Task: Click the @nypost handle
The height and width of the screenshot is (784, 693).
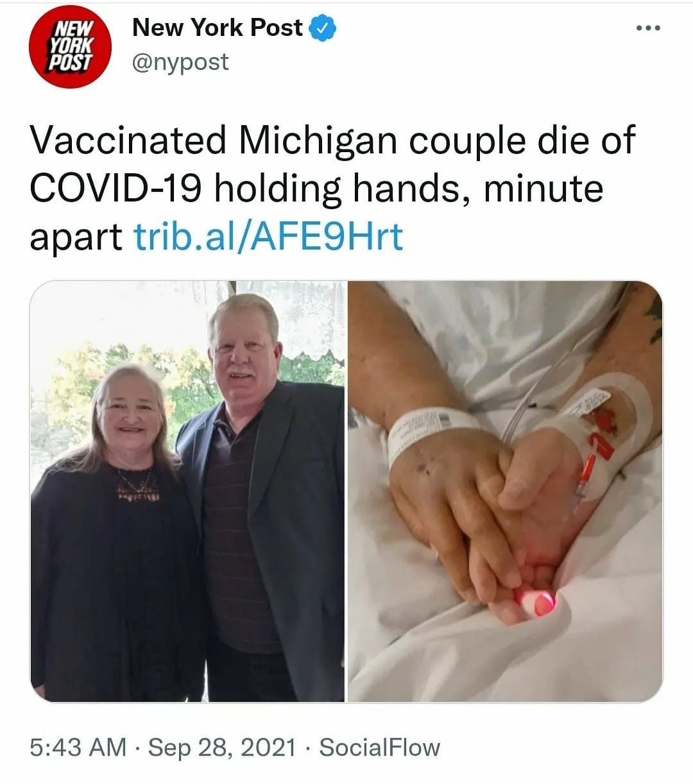Action: coord(180,62)
